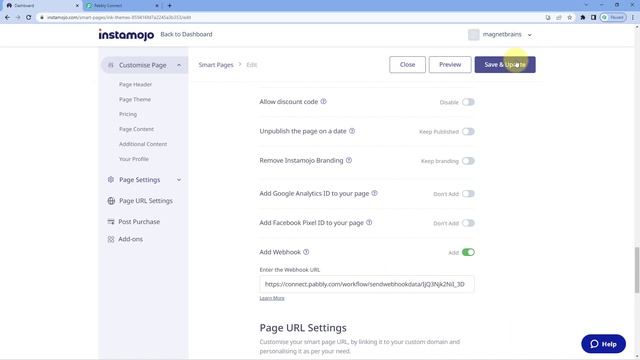Switch to the Pabbly Connect tab
The width and height of the screenshot is (640, 360).
[122, 6]
